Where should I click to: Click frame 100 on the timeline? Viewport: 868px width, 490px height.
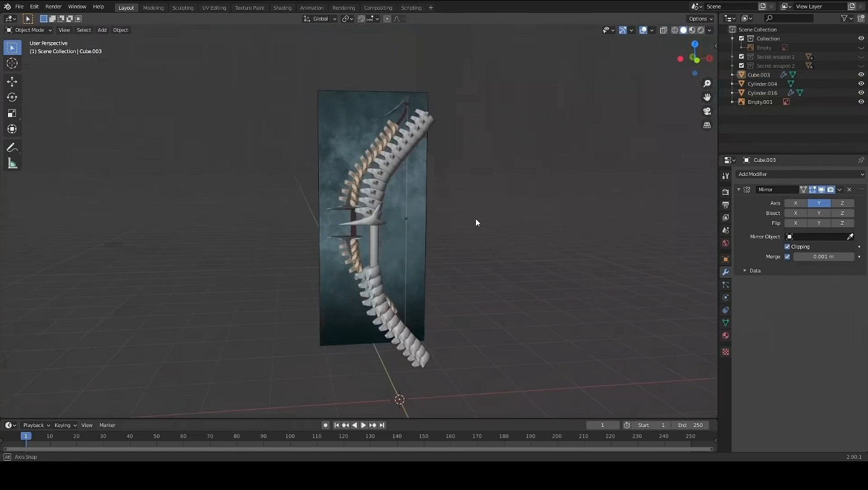coord(290,437)
